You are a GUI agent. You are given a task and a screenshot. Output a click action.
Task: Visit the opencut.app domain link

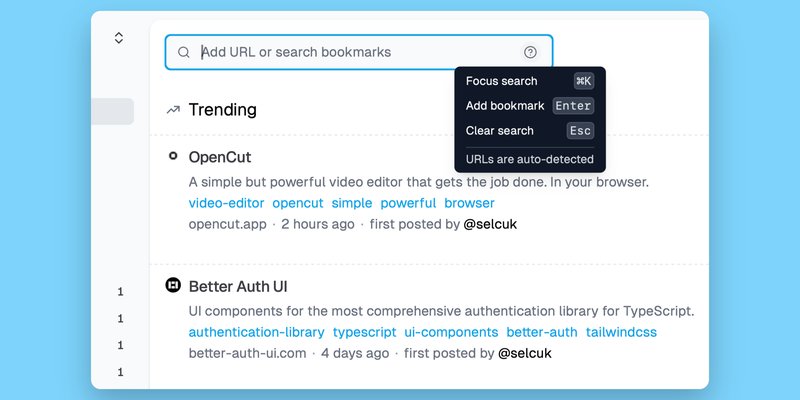228,224
